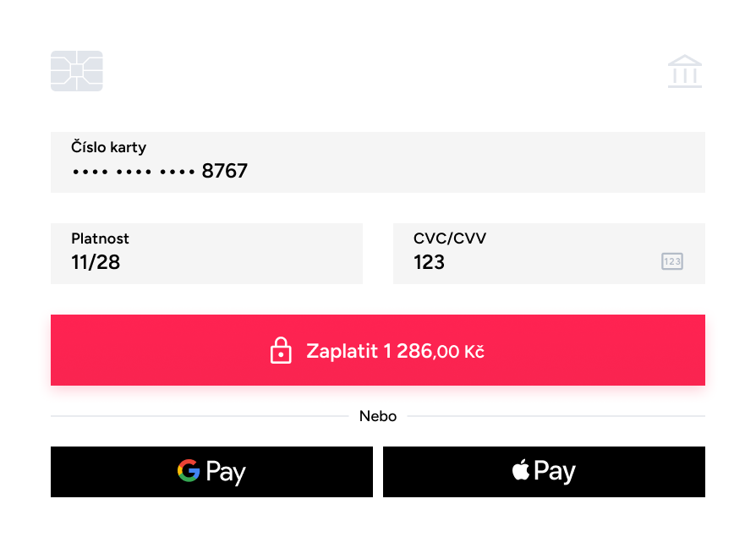Click the card's last digits 8767
Screen dimensions: 756x548
pos(225,171)
